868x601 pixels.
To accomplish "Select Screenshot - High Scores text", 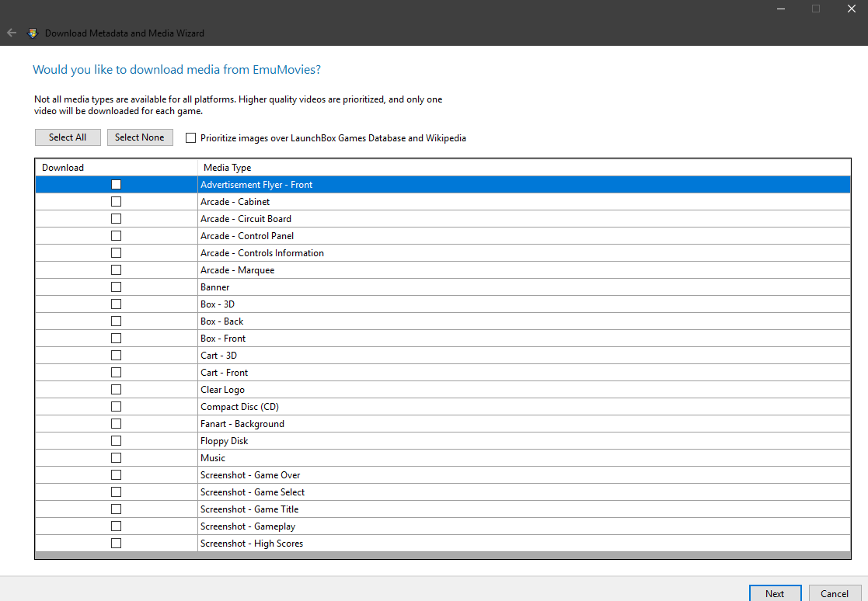I will point(252,544).
